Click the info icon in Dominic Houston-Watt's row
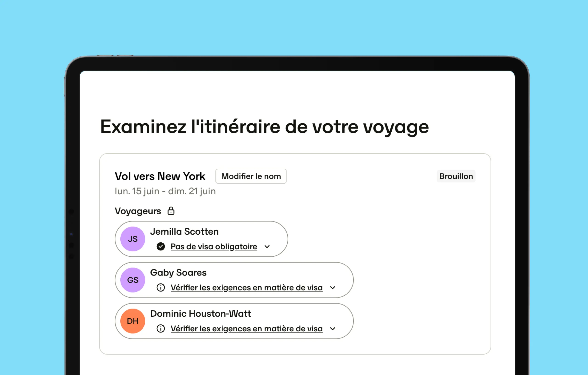Viewport: 588px width, 375px height. (161, 329)
